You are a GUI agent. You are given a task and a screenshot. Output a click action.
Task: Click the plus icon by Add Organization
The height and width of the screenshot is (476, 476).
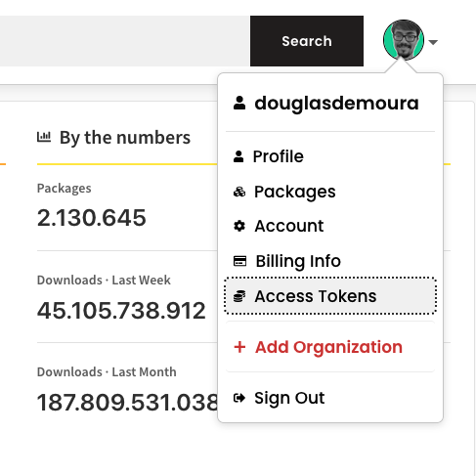click(x=239, y=347)
